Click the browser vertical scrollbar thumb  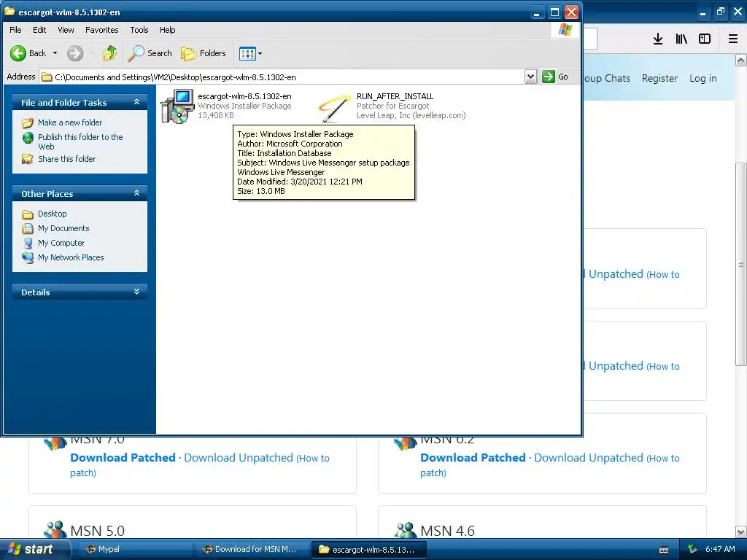pyautogui.click(x=741, y=264)
